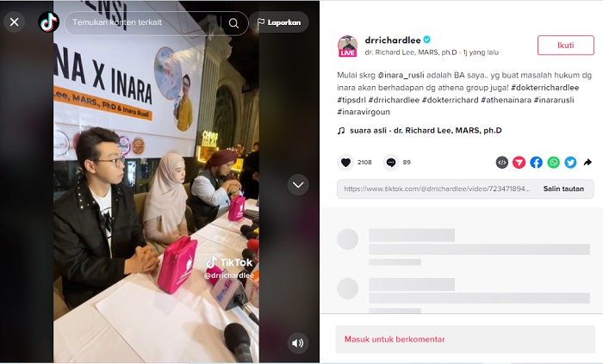Click the search magnifier icon
603x364 pixels.
(x=233, y=23)
